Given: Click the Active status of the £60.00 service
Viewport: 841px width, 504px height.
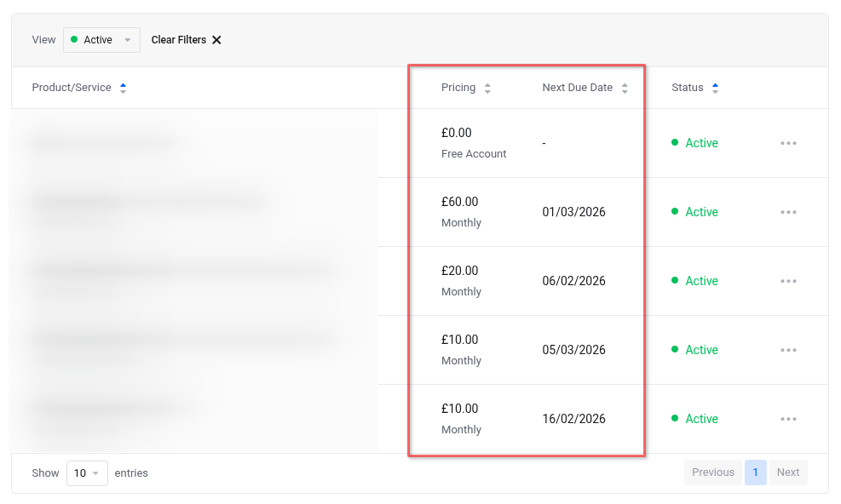Looking at the screenshot, I should (701, 212).
